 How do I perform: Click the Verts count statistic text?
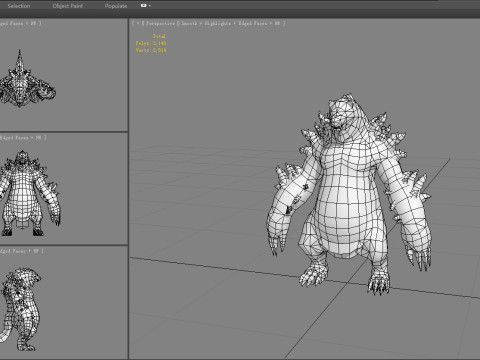(x=151, y=50)
